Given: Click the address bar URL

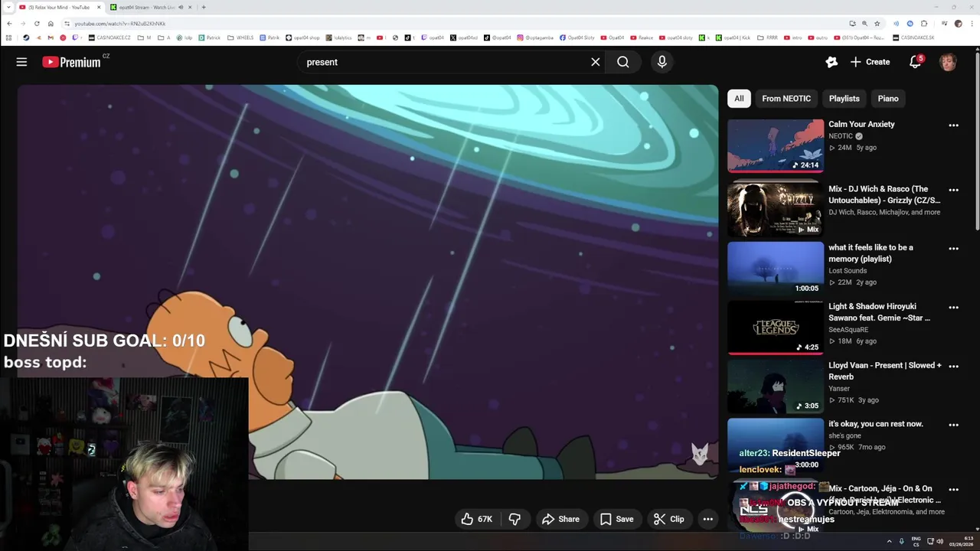Looking at the screenshot, I should click(119, 24).
